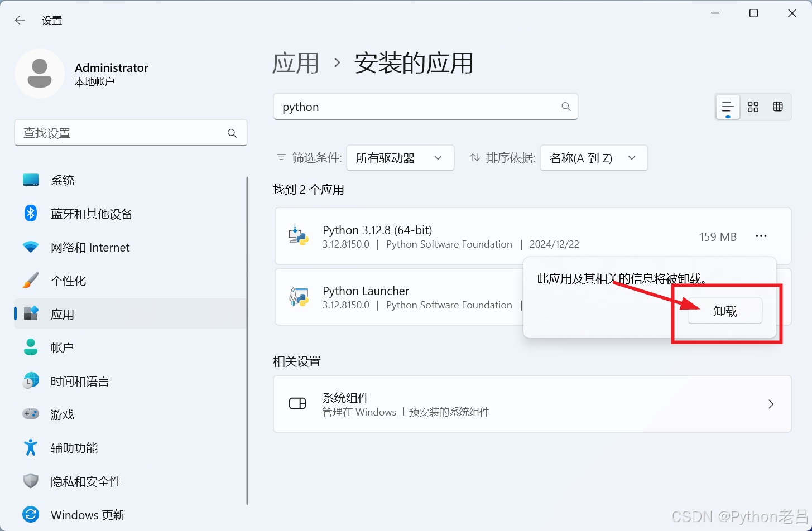Click the back arrow in Settings header
The width and height of the screenshot is (812, 531).
point(20,20)
